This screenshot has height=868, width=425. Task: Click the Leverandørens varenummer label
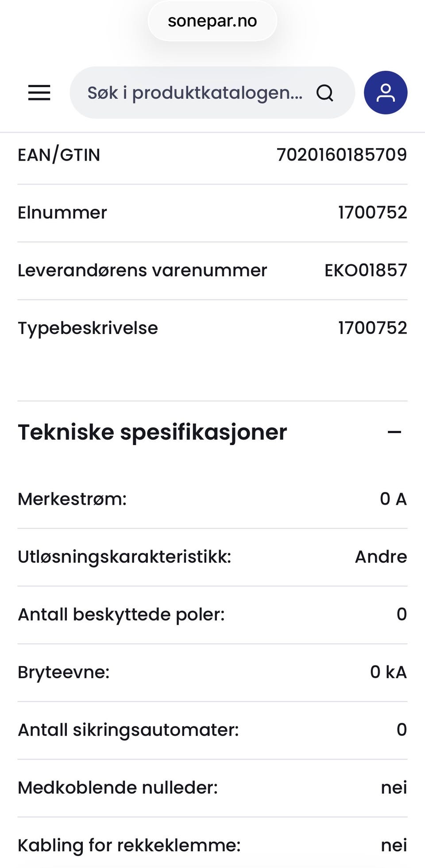[142, 270]
